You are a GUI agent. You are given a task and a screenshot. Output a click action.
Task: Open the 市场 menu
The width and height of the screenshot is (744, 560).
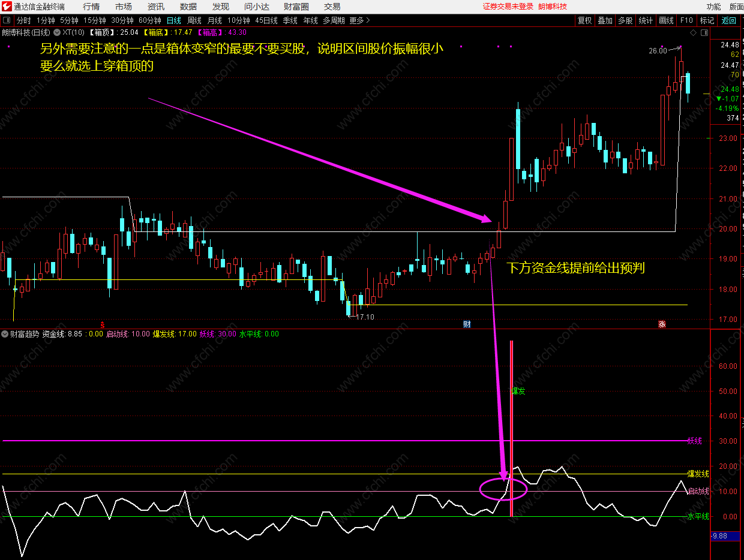pos(124,7)
